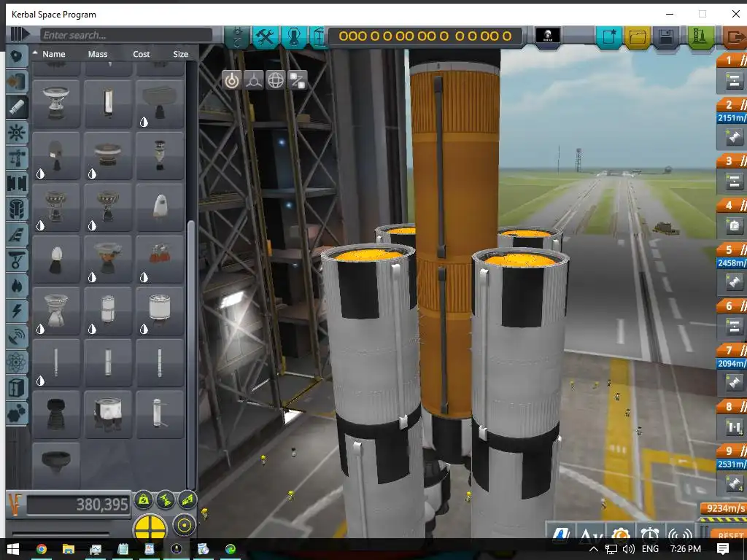Open the Structural parts category
747x560 pixels.
(18, 157)
